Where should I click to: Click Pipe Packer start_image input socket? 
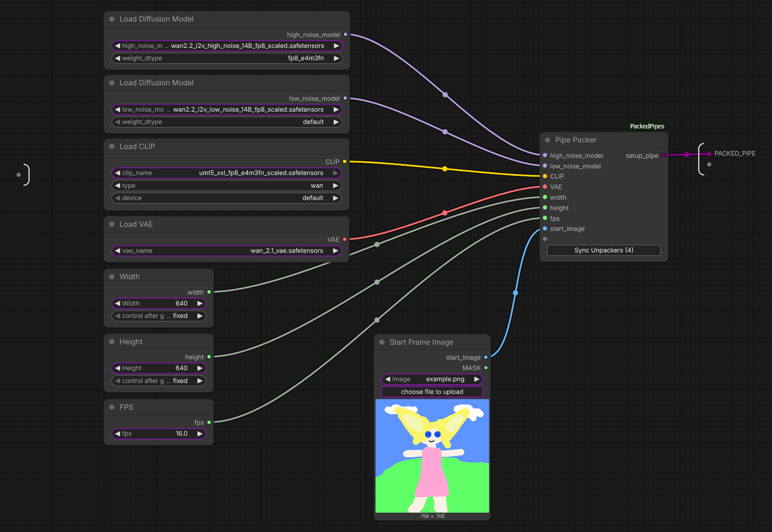pyautogui.click(x=545, y=228)
